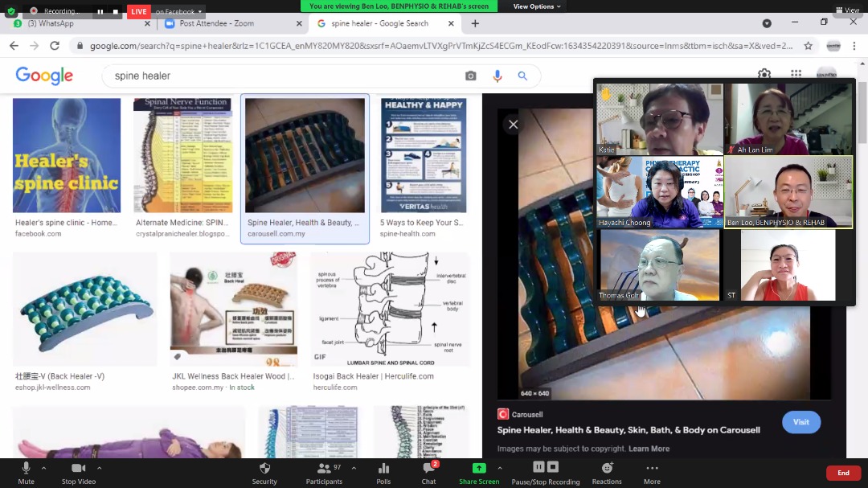Viewport: 868px width, 488px height.
Task: Select the Healer's spine clinic thumbnail
Action: [x=67, y=155]
